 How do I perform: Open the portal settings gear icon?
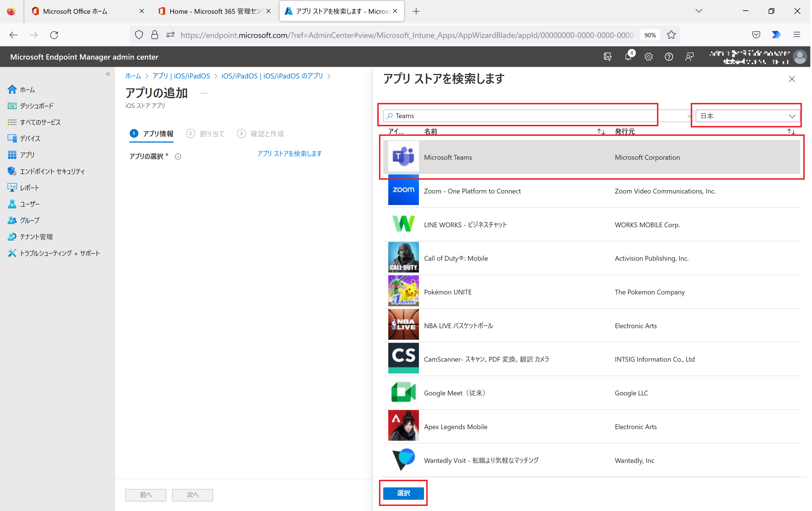point(649,57)
